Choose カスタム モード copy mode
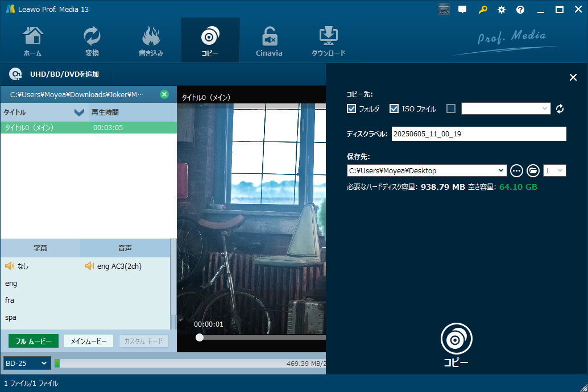This screenshot has width=588, height=392. [144, 341]
